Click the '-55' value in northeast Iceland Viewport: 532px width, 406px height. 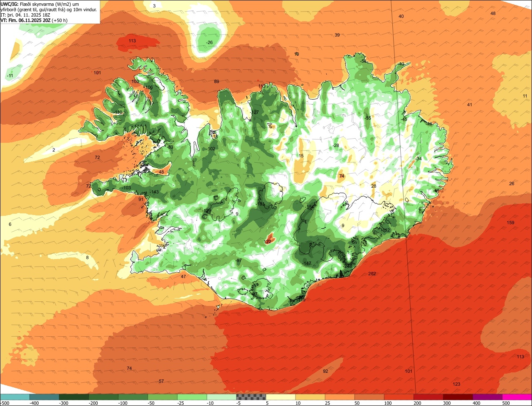[x=367, y=118]
